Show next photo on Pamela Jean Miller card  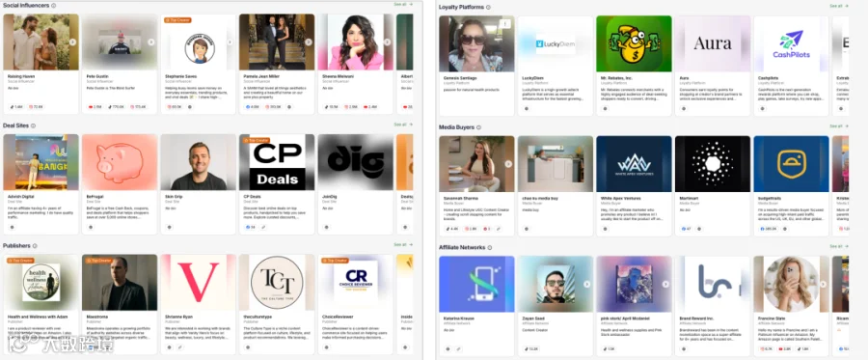pos(309,42)
